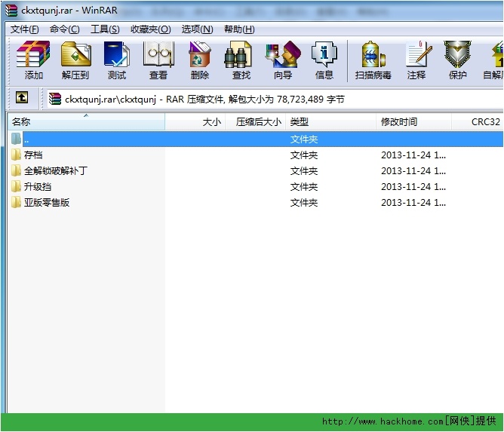Viewport: 504px width, 432px height.
Task: Click the 升级挡 folder icon
Action: click(16, 186)
